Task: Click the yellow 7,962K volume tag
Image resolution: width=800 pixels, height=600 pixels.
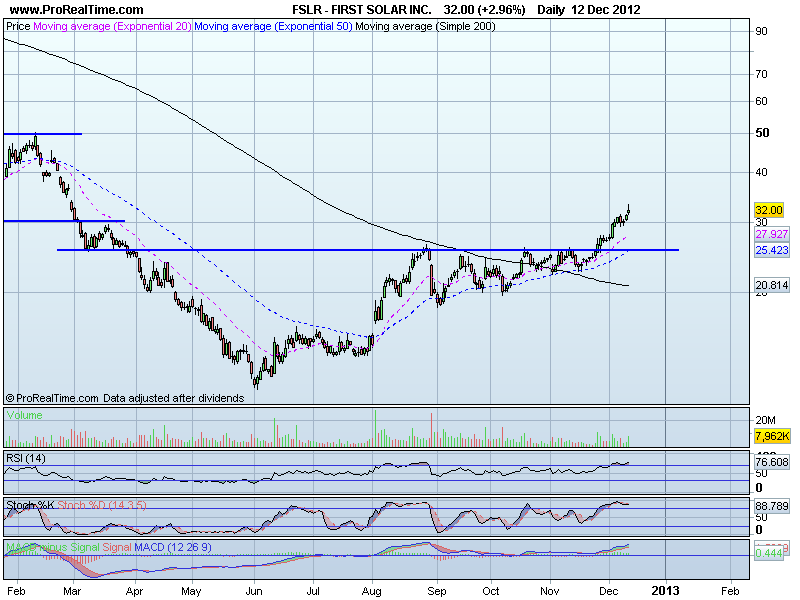Action: pyautogui.click(x=772, y=436)
